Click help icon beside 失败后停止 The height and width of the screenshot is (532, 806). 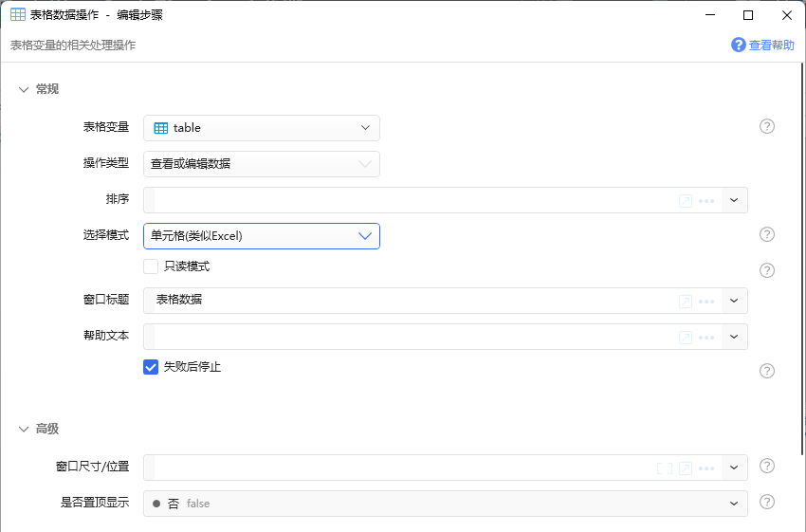(x=767, y=371)
